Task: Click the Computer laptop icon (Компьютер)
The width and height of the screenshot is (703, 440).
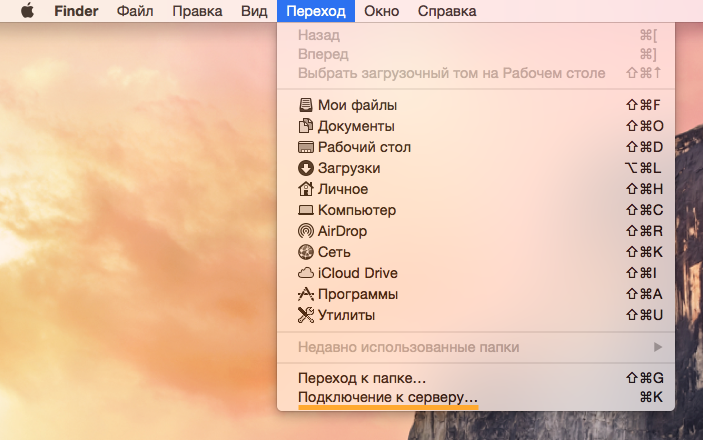Action: [x=306, y=210]
